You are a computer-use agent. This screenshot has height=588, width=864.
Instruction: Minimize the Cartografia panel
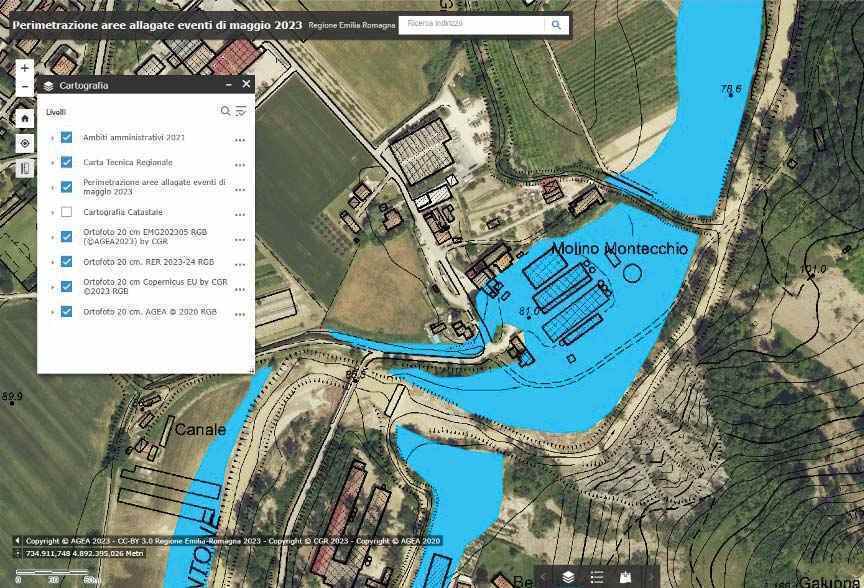click(x=229, y=85)
